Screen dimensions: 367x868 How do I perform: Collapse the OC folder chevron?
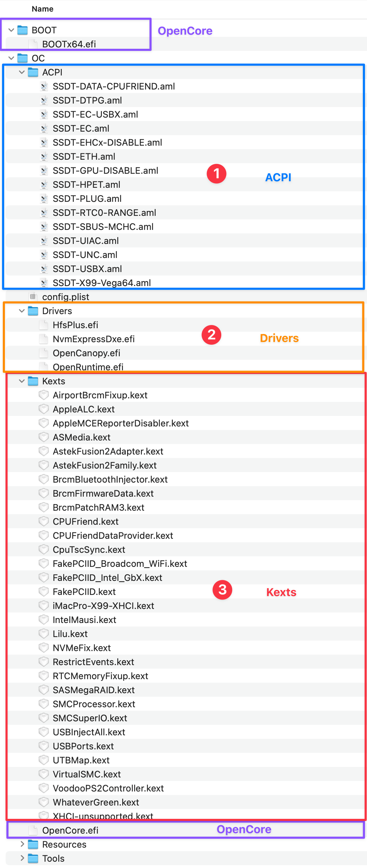[x=11, y=58]
